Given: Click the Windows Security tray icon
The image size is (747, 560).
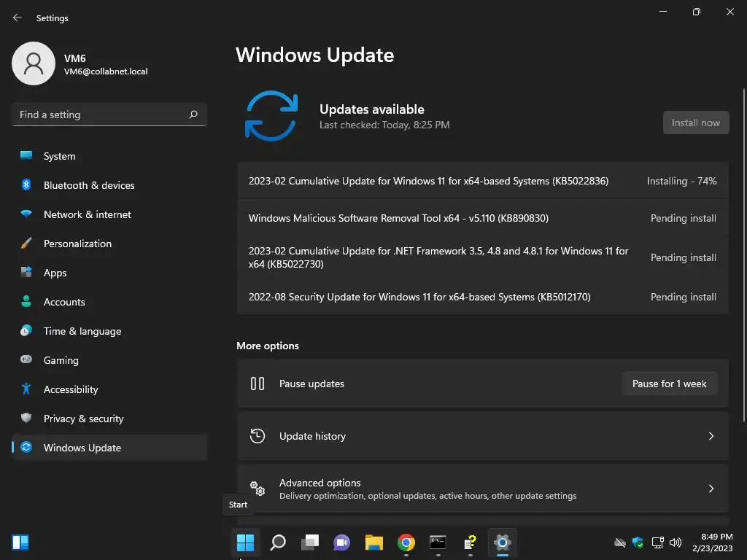Looking at the screenshot, I should click(638, 542).
